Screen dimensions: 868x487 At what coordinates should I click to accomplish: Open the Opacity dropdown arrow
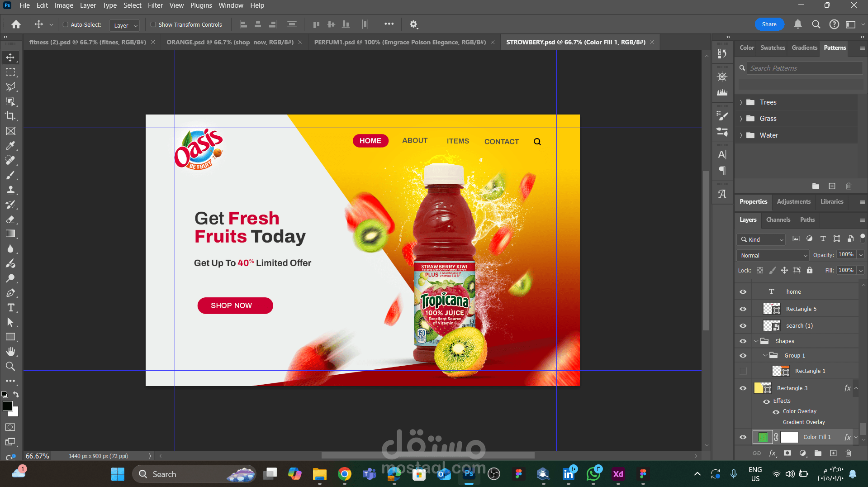click(861, 255)
